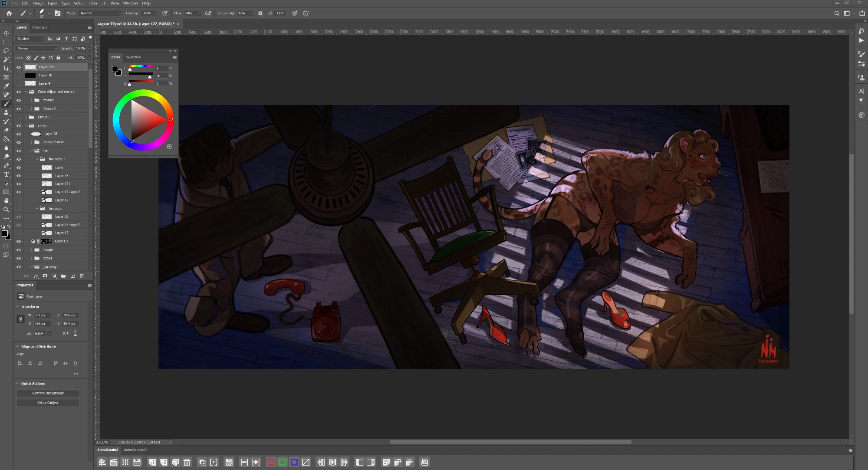Viewport: 868px width, 470px height.
Task: Open the layer blending mode dropdown
Action: click(x=36, y=48)
